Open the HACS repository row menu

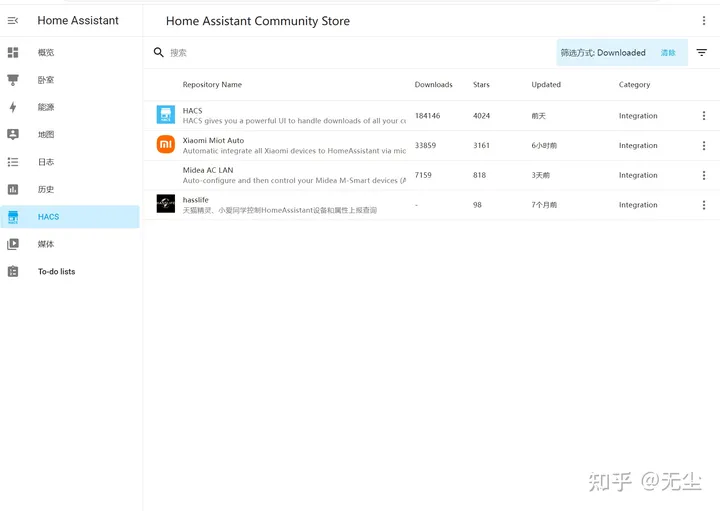(x=703, y=116)
